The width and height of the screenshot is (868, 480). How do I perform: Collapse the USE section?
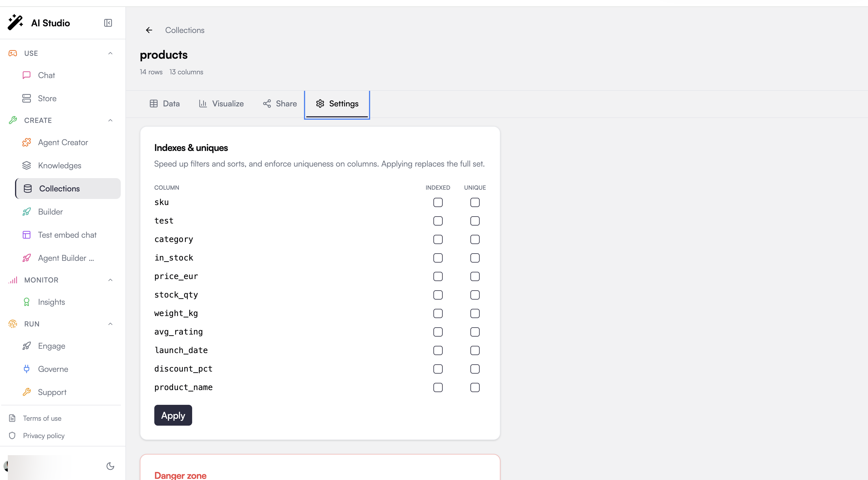pos(110,53)
